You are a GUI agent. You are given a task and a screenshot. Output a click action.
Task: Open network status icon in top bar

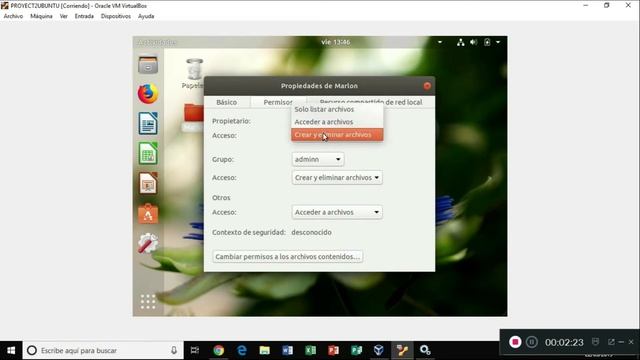tap(460, 42)
